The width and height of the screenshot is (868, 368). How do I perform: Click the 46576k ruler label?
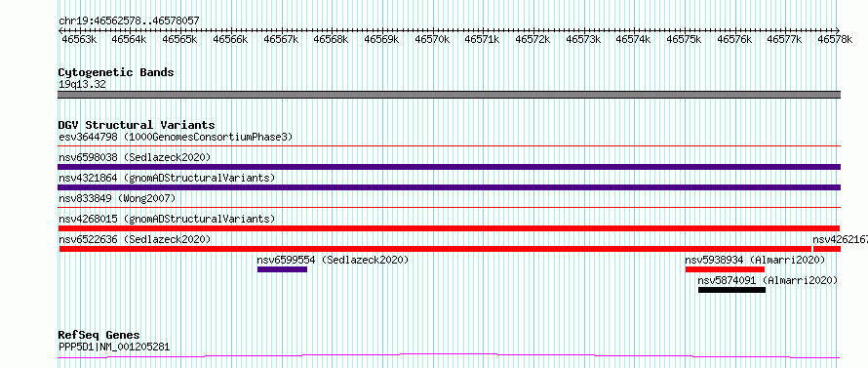[735, 39]
